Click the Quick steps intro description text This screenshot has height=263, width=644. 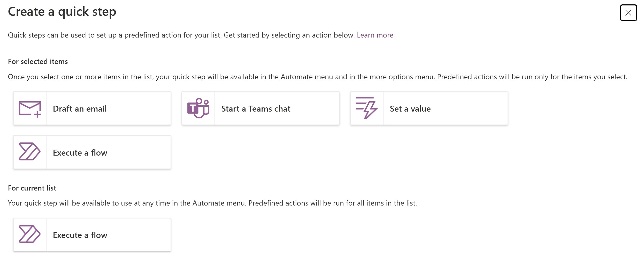[x=181, y=35]
